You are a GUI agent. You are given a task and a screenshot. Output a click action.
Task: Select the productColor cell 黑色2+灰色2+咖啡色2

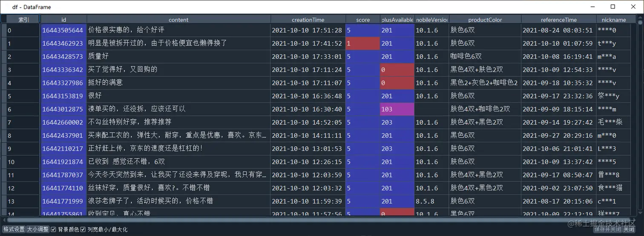(485, 83)
